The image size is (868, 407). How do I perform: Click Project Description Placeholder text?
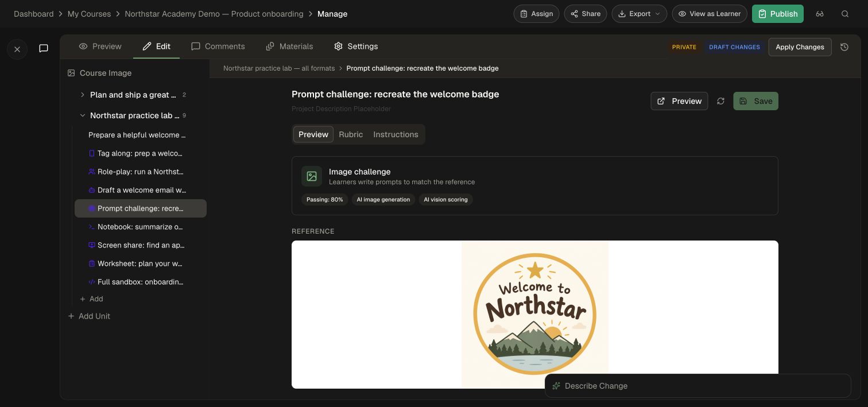pyautogui.click(x=341, y=109)
